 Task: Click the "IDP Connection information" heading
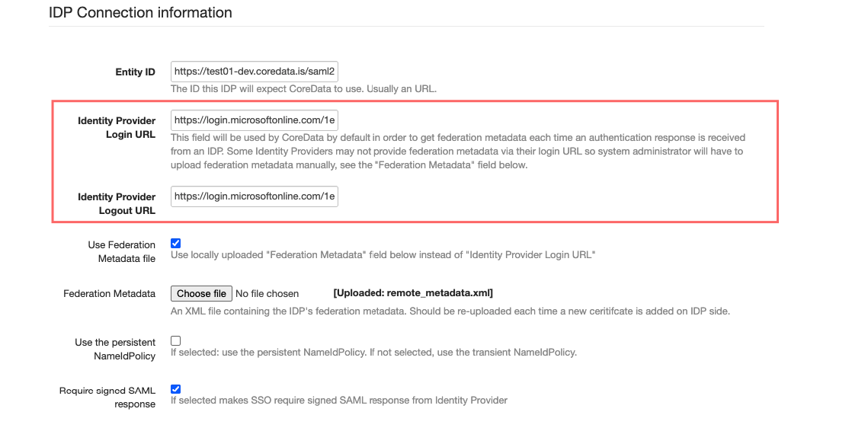coord(140,13)
